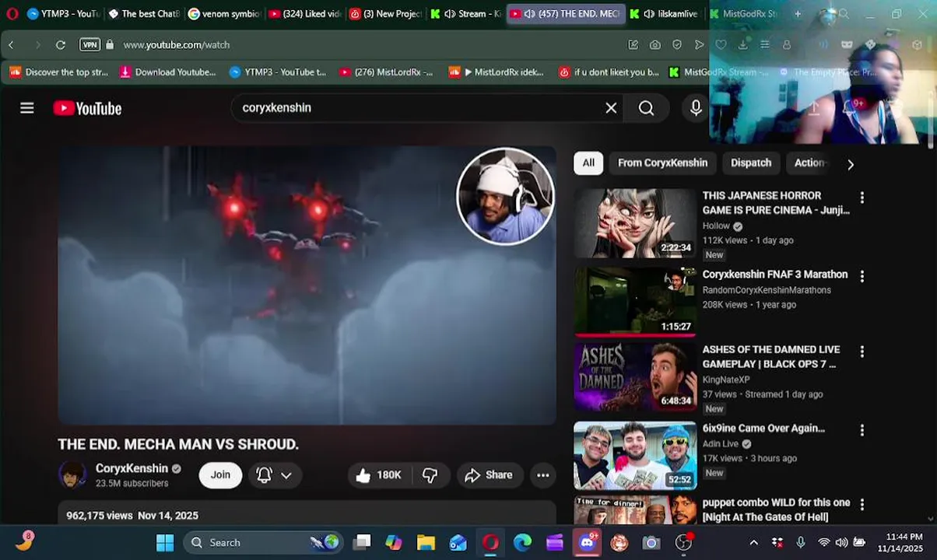Open ad blocker shield icon in address bar

pos(677,45)
